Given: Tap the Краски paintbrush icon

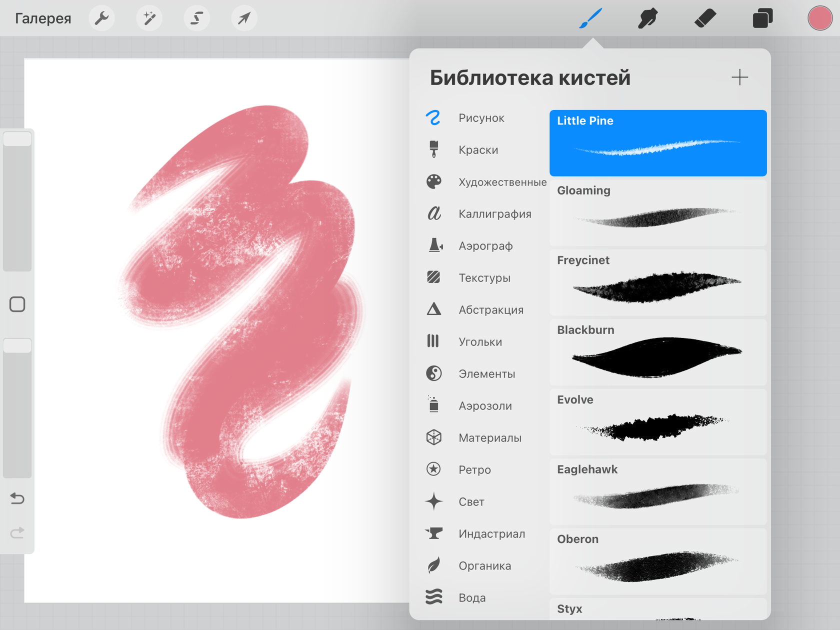Looking at the screenshot, I should coord(433,149).
